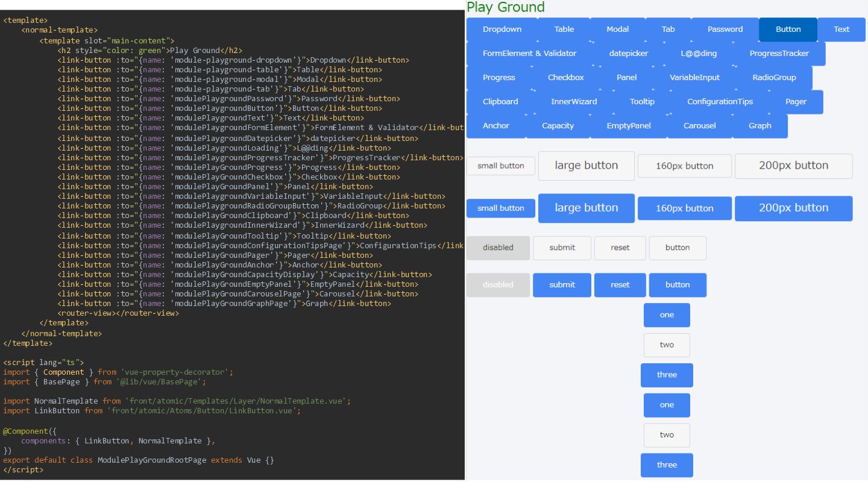Go to the Table playground page

[564, 30]
